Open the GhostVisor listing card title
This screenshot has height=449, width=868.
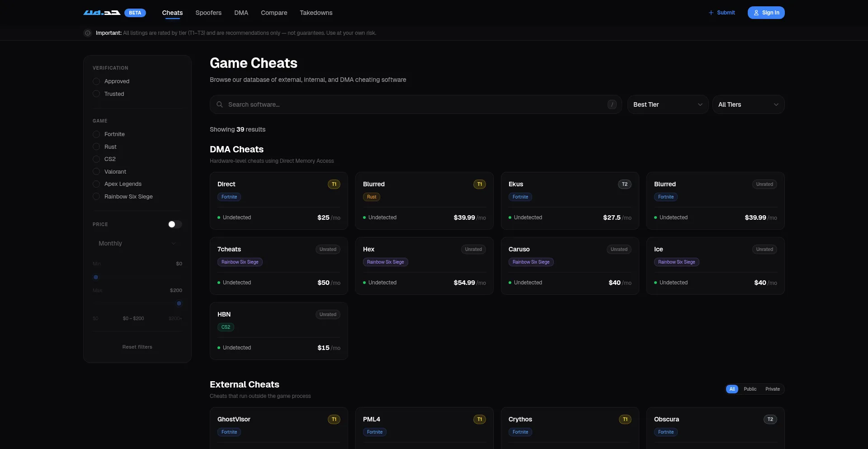pos(234,419)
